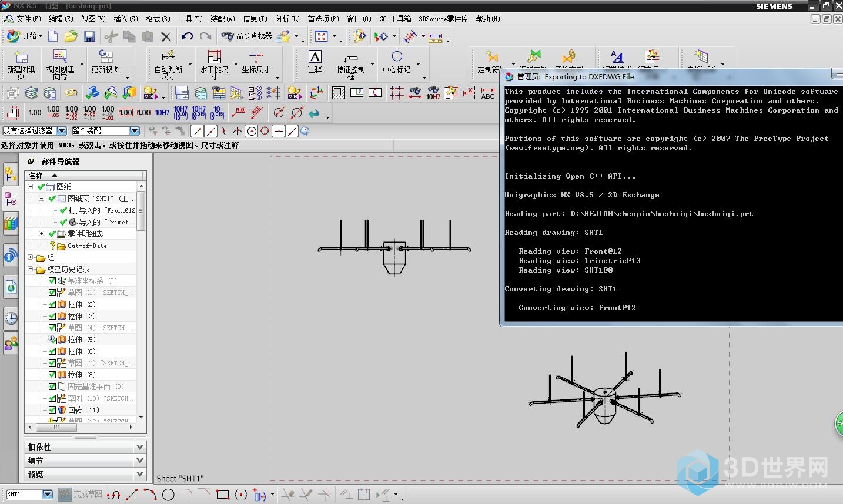Collapse the 模型历史记录 folder
843x504 pixels.
point(31,269)
